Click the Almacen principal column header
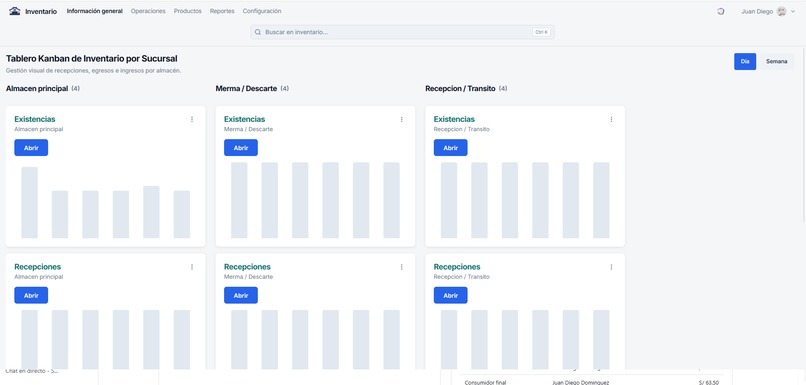Viewport: 806px width, 385px height. tap(37, 88)
